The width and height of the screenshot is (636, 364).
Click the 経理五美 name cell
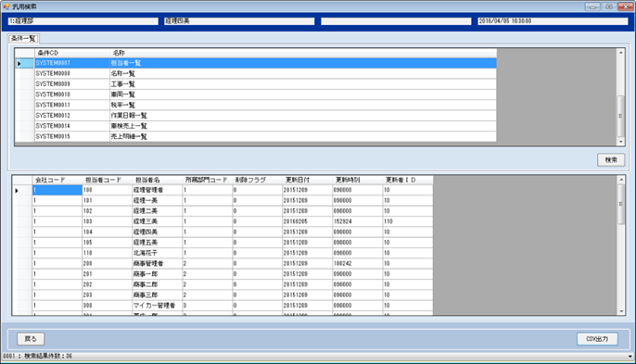point(157,243)
